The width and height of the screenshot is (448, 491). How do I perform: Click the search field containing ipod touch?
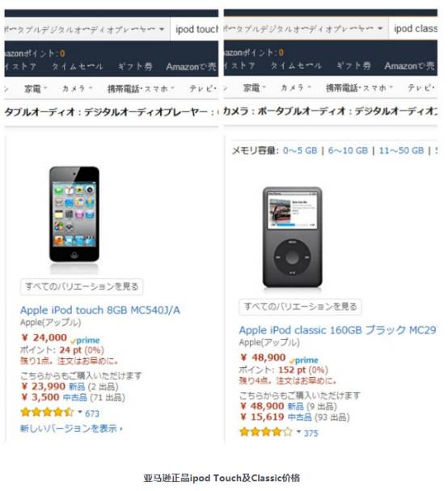pyautogui.click(x=195, y=29)
